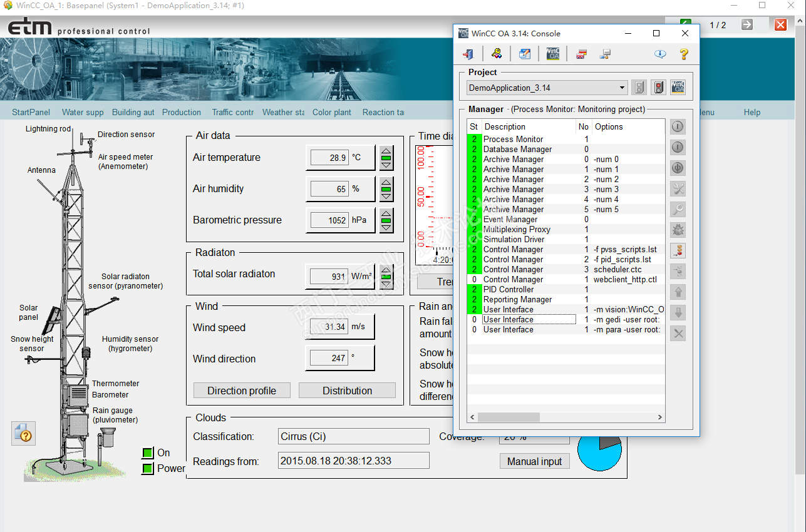806x532 pixels.
Task: Click the exit door icon in Console toolbar
Action: click(467, 54)
